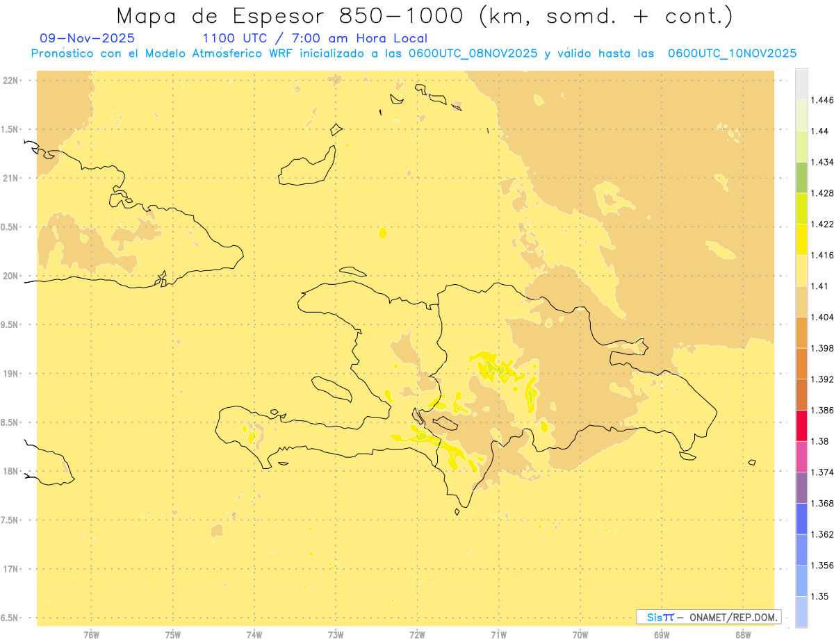The width and height of the screenshot is (834, 644).
Task: Click the legend value '1.398'
Action: click(823, 348)
